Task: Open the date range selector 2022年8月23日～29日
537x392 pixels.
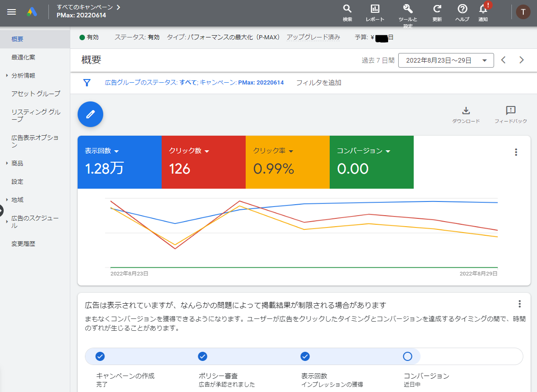Action: [446, 60]
